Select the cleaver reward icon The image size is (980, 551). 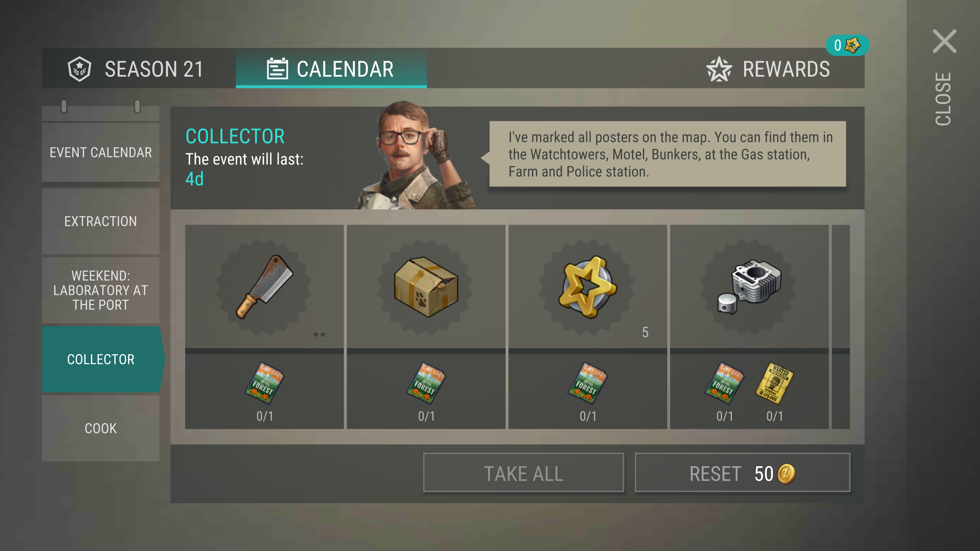264,287
